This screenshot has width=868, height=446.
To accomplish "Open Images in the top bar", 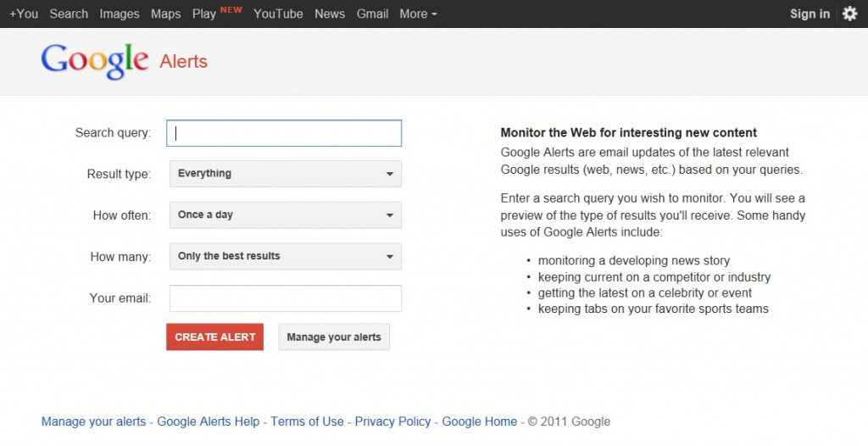I will tap(120, 14).
